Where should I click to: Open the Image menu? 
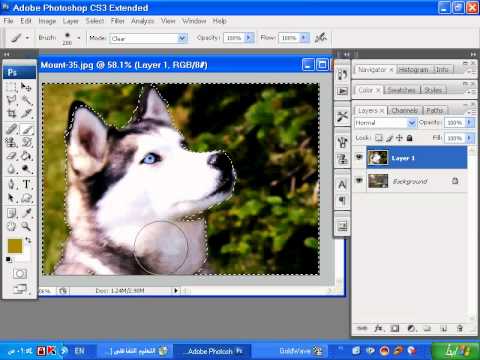[x=47, y=21]
